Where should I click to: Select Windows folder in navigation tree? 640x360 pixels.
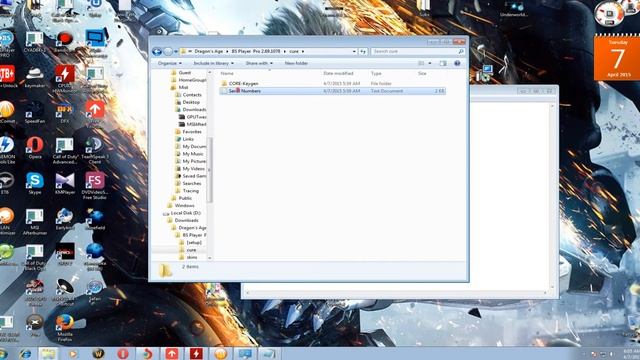(184, 206)
